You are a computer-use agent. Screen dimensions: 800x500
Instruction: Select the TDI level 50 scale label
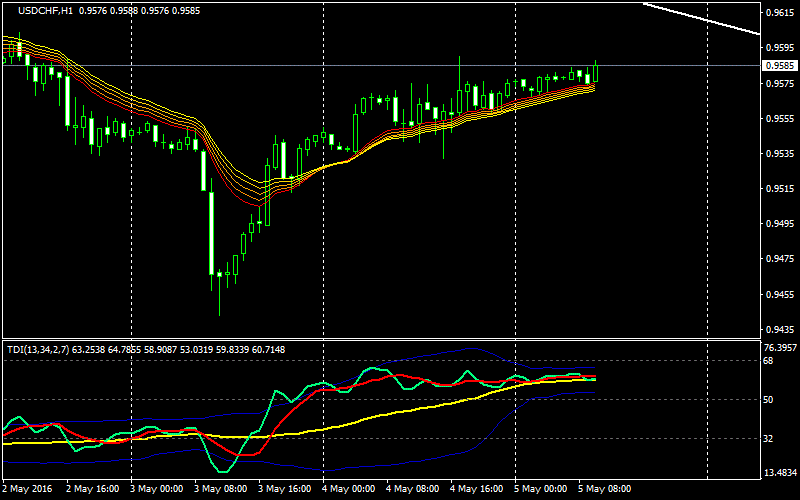click(769, 400)
